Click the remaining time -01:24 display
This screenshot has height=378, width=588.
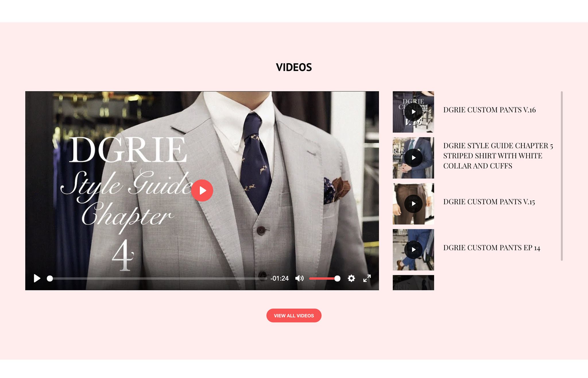pyautogui.click(x=279, y=278)
